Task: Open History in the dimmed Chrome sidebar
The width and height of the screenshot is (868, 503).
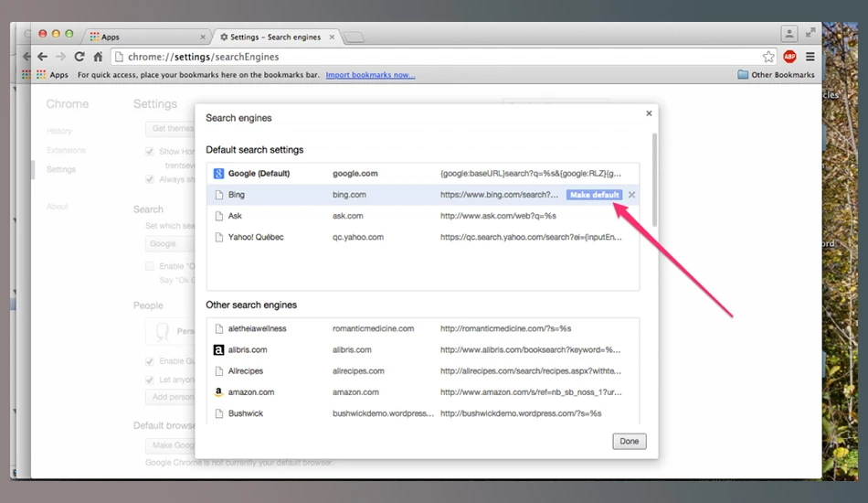Action: click(59, 131)
